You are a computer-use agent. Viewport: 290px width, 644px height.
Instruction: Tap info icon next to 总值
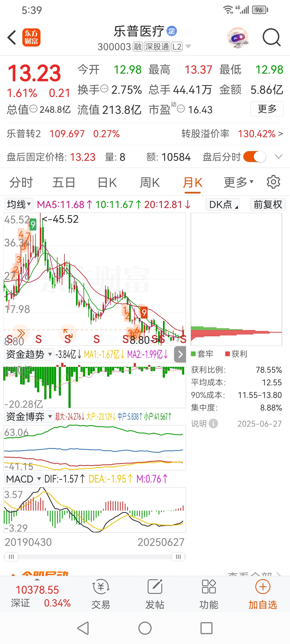[x=33, y=109]
